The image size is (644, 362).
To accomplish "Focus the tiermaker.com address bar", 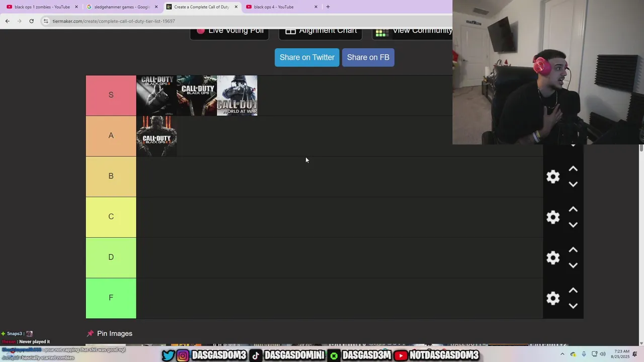I will (247, 21).
